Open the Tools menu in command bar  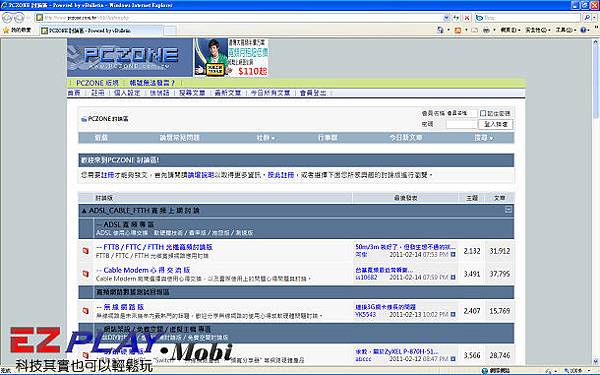pyautogui.click(x=566, y=30)
